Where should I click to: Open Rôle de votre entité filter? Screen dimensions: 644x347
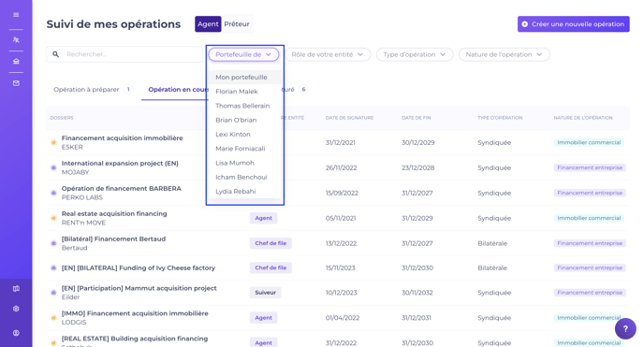(328, 54)
